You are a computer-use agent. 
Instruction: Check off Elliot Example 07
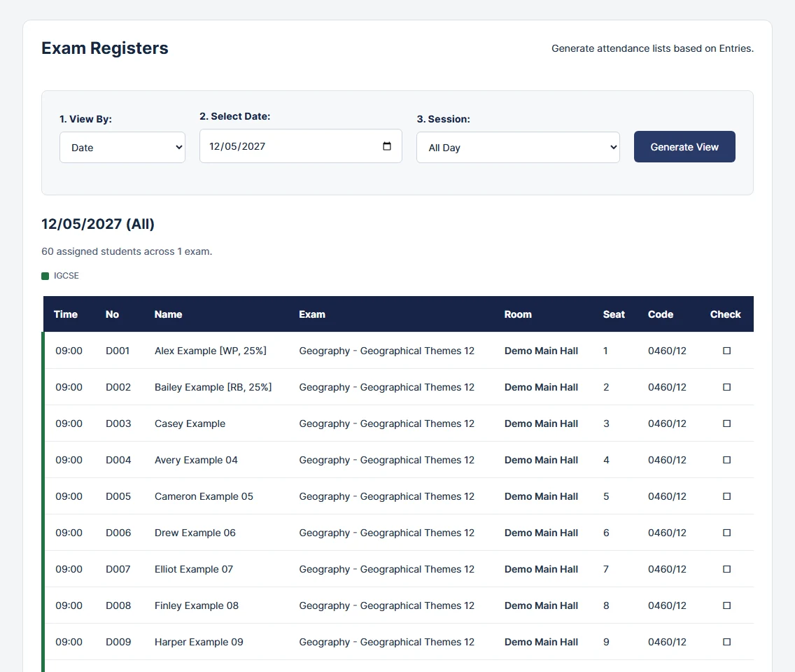click(726, 569)
